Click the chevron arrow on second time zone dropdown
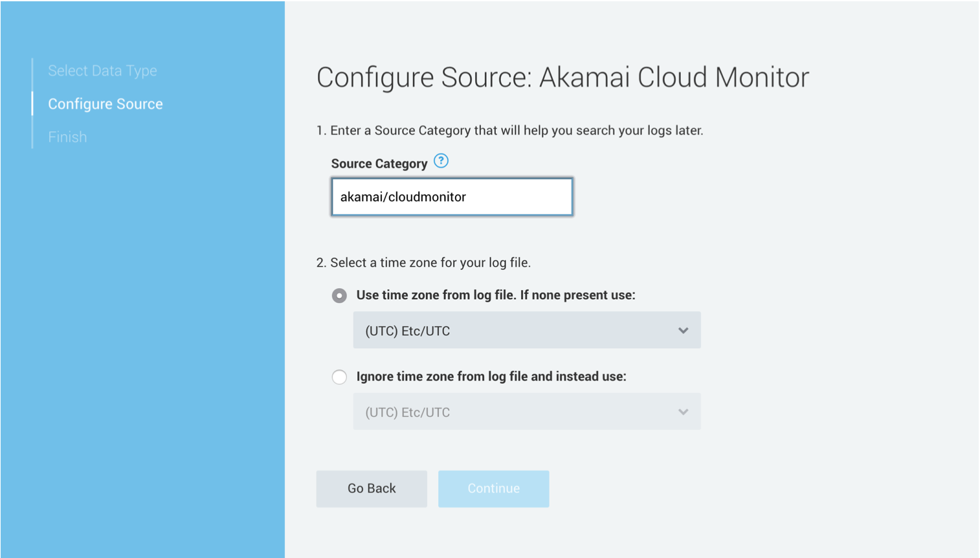Image resolution: width=980 pixels, height=558 pixels. (683, 412)
